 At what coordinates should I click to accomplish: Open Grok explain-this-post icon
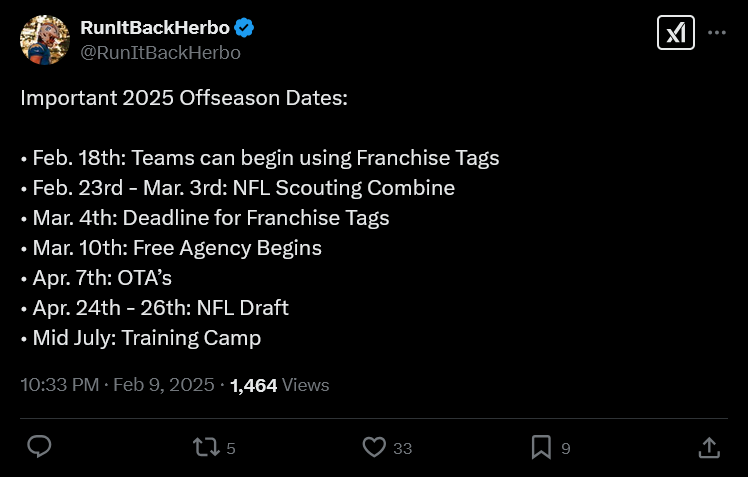(x=675, y=33)
